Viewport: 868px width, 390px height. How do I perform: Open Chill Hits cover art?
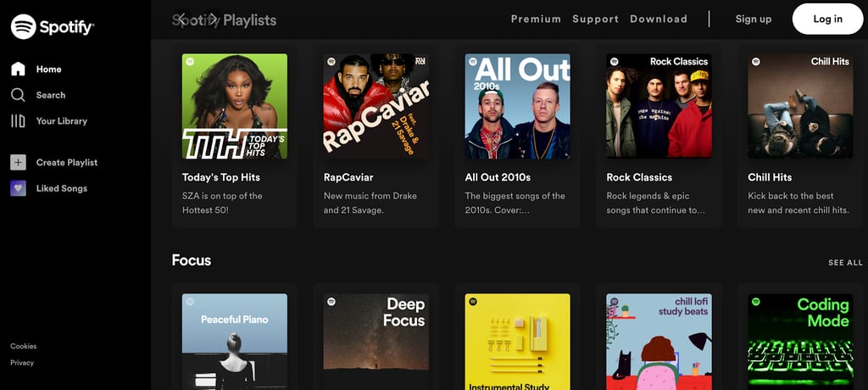[x=800, y=106]
